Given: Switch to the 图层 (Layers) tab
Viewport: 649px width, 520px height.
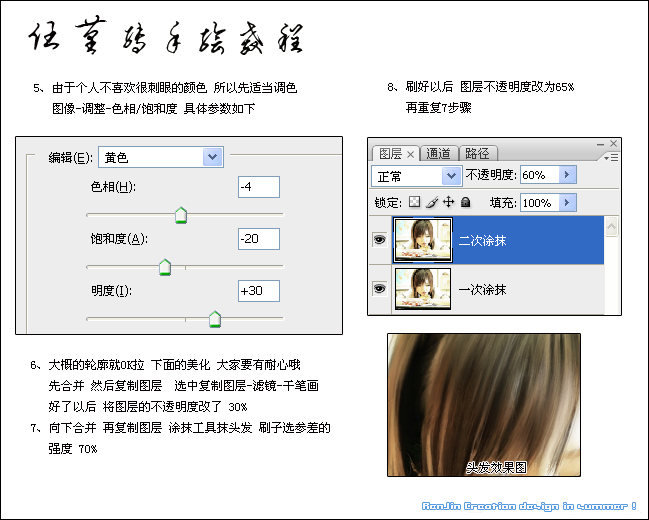Looking at the screenshot, I should point(390,154).
